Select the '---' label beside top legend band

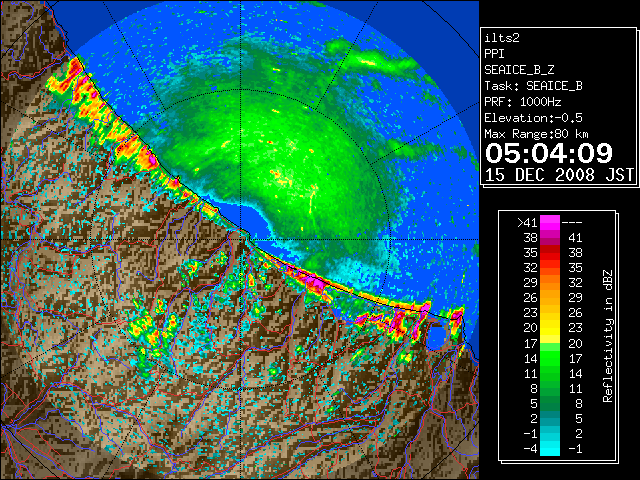(572, 223)
